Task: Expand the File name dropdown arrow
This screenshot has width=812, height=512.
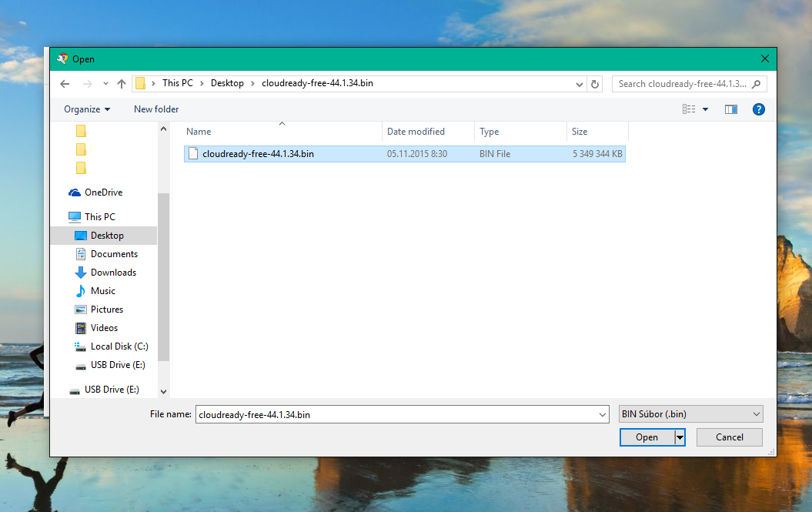Action: pyautogui.click(x=603, y=414)
